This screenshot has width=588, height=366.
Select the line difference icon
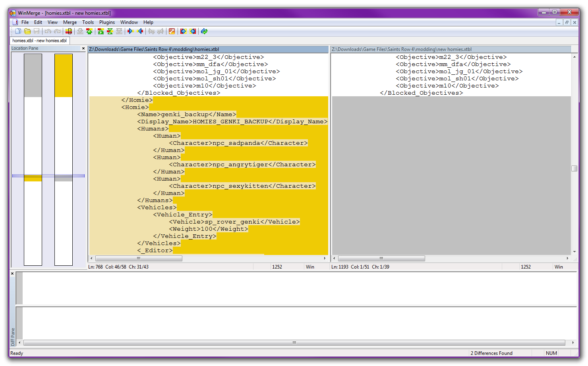(69, 31)
